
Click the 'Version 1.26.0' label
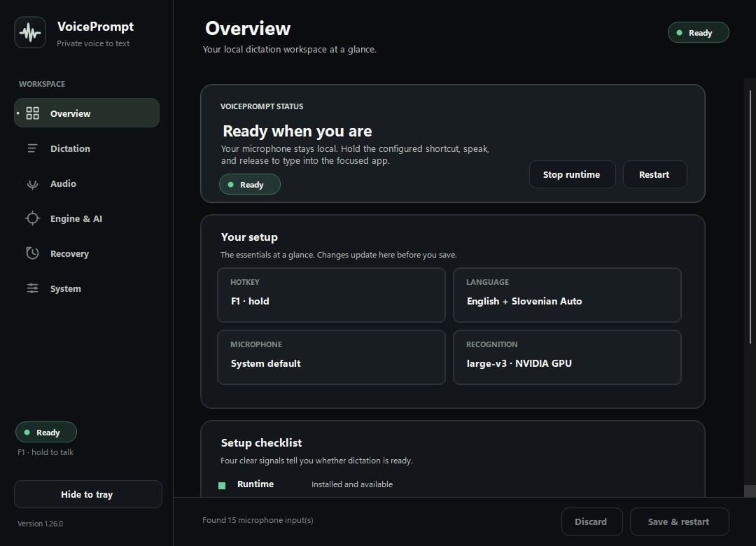[40, 524]
